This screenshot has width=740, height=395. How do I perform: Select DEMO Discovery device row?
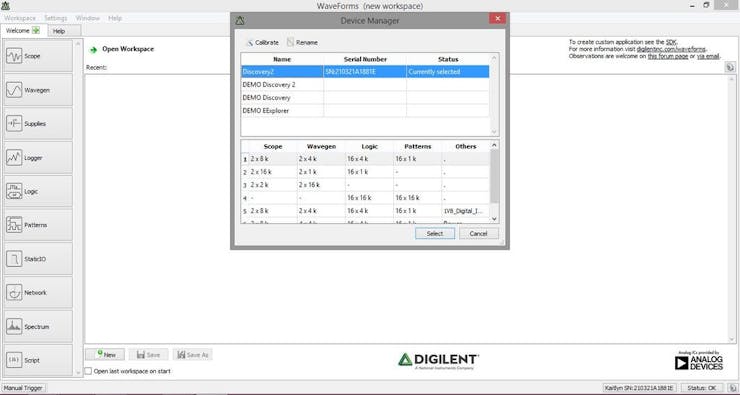tap(365, 98)
